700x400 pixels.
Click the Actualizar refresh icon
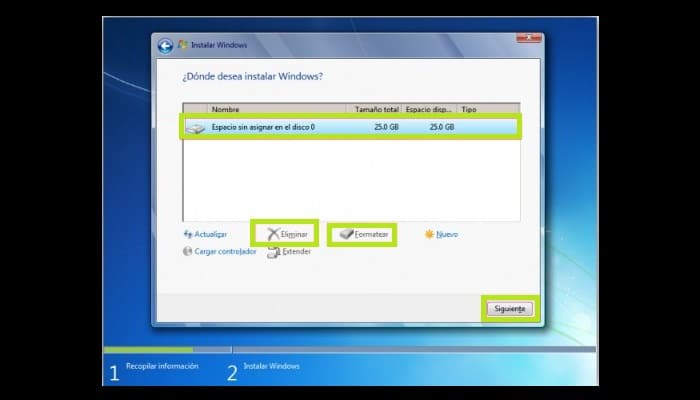(188, 234)
